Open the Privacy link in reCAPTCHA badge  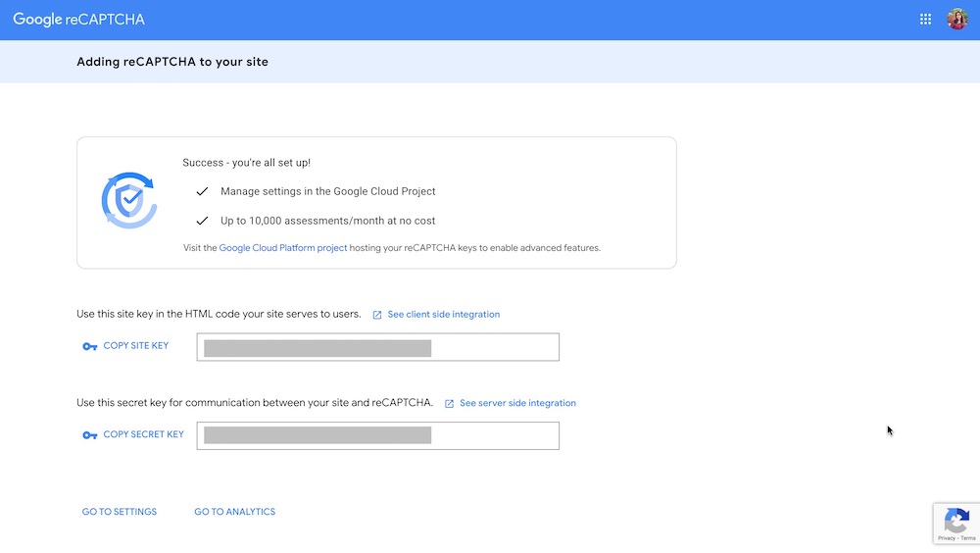pyautogui.click(x=946, y=538)
